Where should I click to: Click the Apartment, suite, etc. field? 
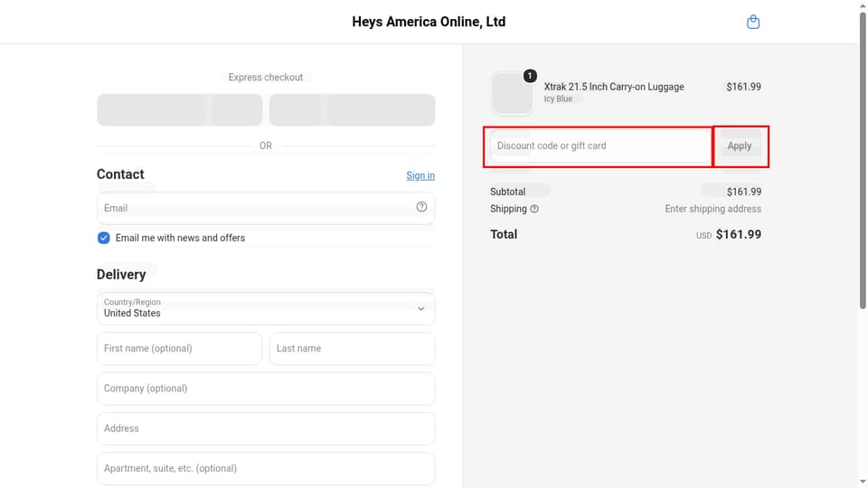(266, 468)
